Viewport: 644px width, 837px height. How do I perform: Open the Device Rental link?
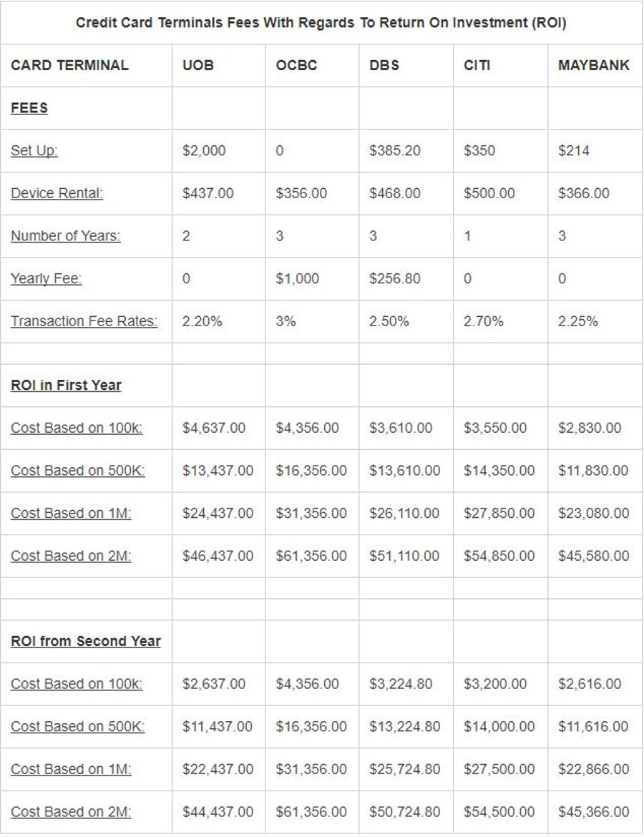[57, 194]
